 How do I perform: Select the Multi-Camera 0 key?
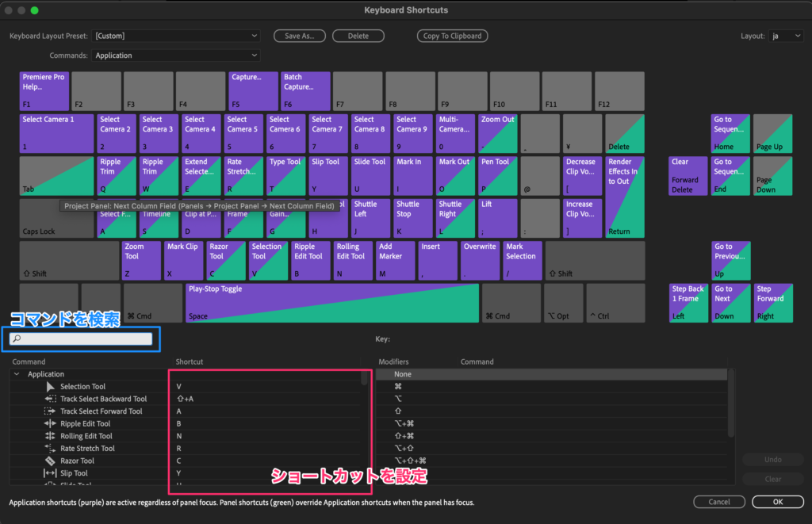pos(456,134)
